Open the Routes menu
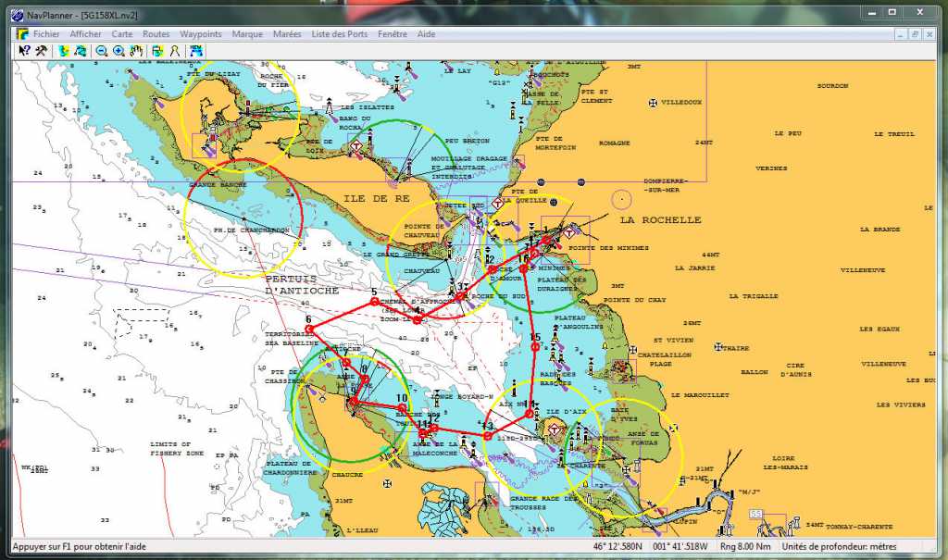 click(x=156, y=34)
